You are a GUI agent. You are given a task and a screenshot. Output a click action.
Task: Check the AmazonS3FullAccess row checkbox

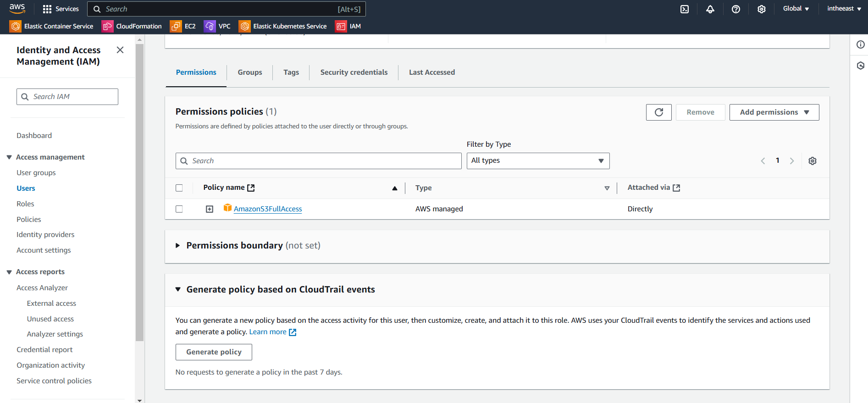coord(179,209)
